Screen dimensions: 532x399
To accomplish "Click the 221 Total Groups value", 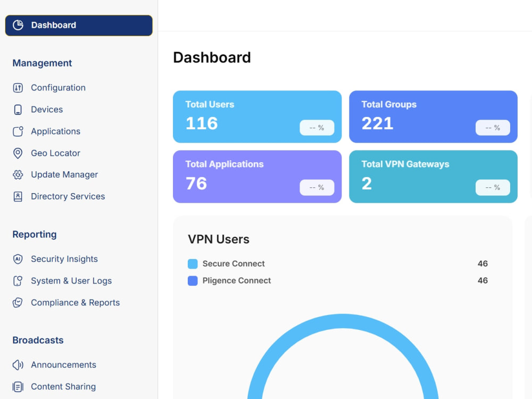I will point(378,123).
